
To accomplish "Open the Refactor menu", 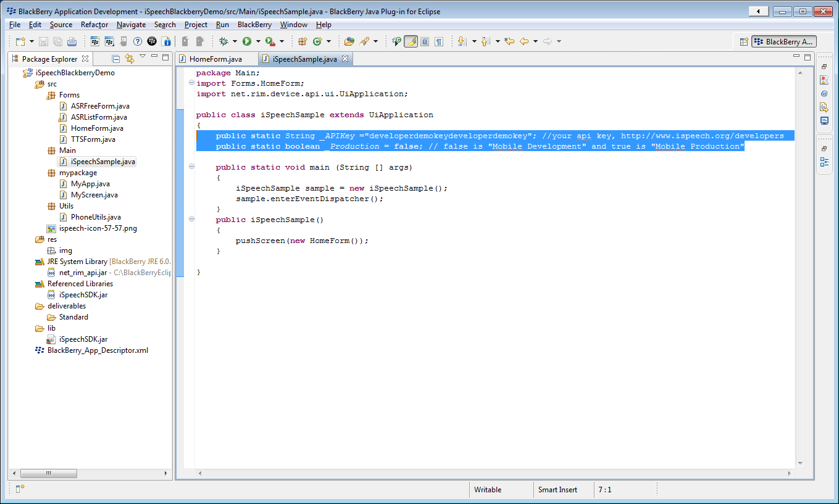I will [x=94, y=25].
